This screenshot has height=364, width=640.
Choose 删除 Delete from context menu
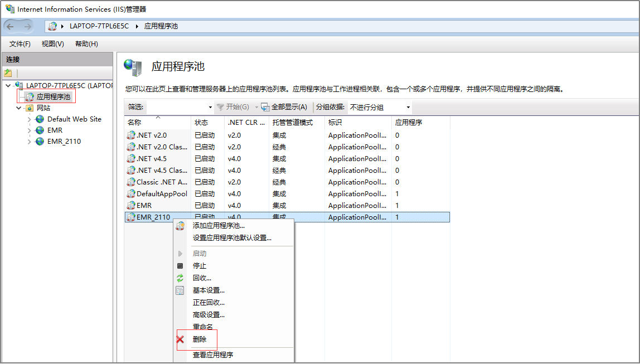[200, 339]
